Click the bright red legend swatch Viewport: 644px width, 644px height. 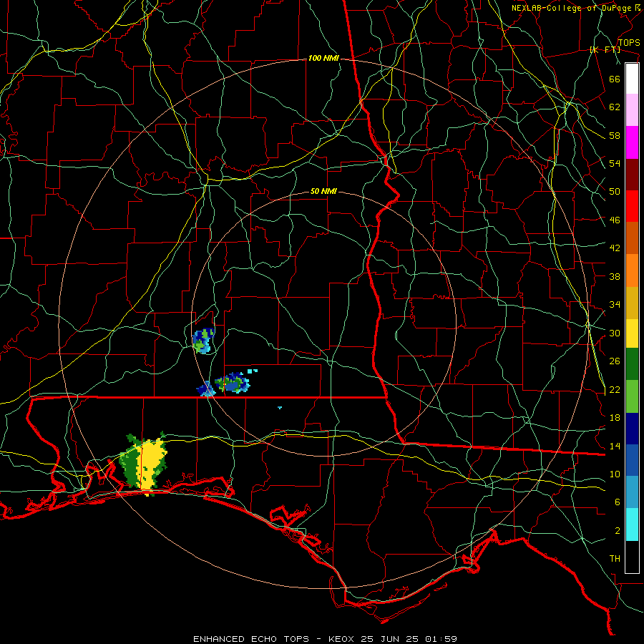point(632,206)
